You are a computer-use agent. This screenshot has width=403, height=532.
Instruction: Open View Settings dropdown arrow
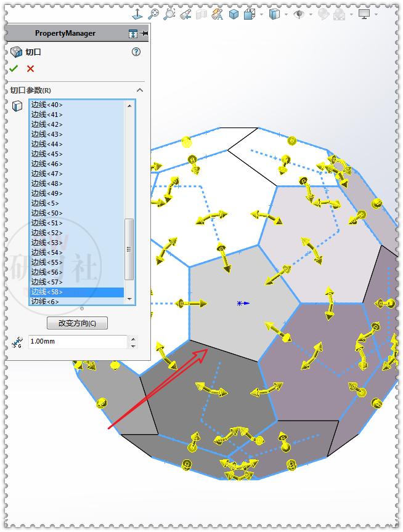[376, 15]
